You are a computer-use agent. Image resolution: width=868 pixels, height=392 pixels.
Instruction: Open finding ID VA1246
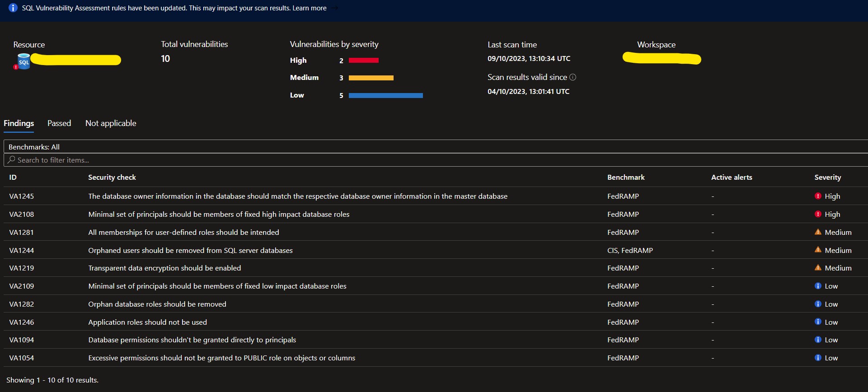22,322
